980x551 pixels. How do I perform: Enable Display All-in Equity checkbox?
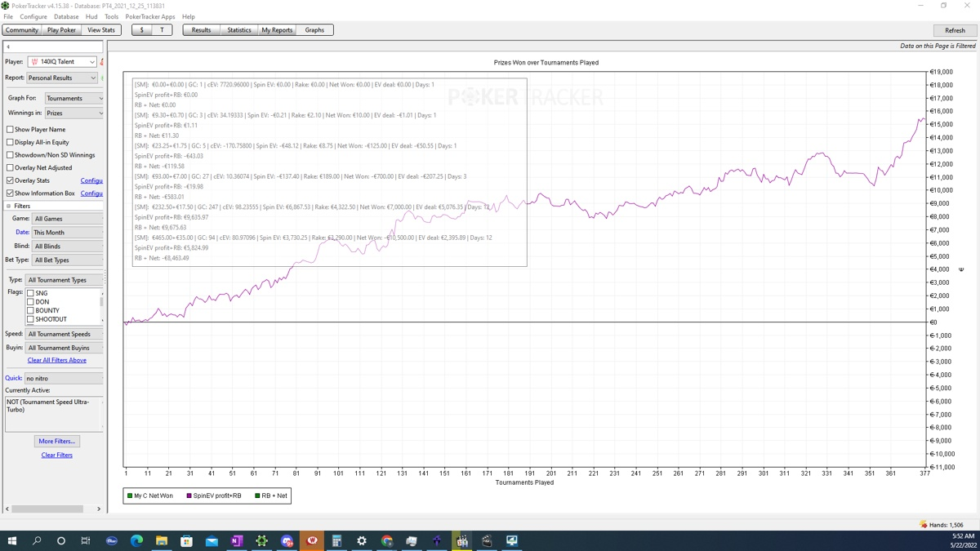(x=10, y=142)
